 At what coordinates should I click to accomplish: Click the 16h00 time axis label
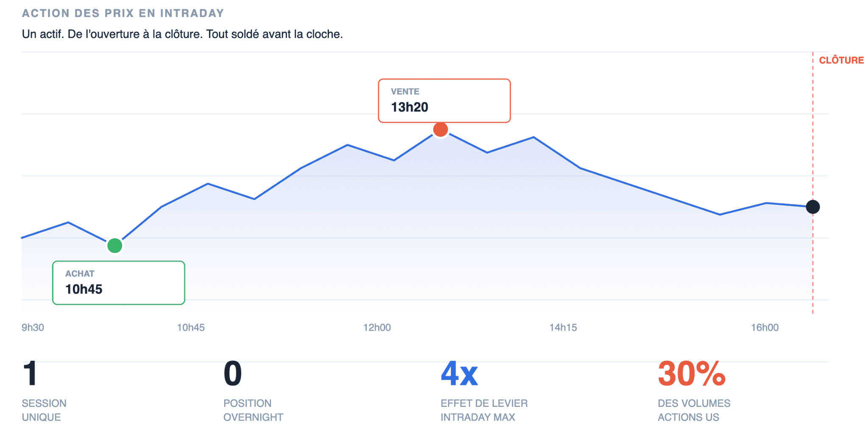pos(765,327)
